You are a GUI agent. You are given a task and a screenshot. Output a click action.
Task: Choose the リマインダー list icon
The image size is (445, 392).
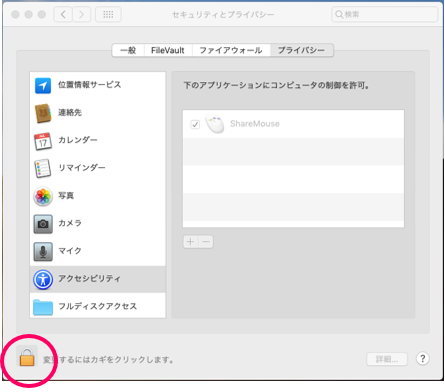43,168
